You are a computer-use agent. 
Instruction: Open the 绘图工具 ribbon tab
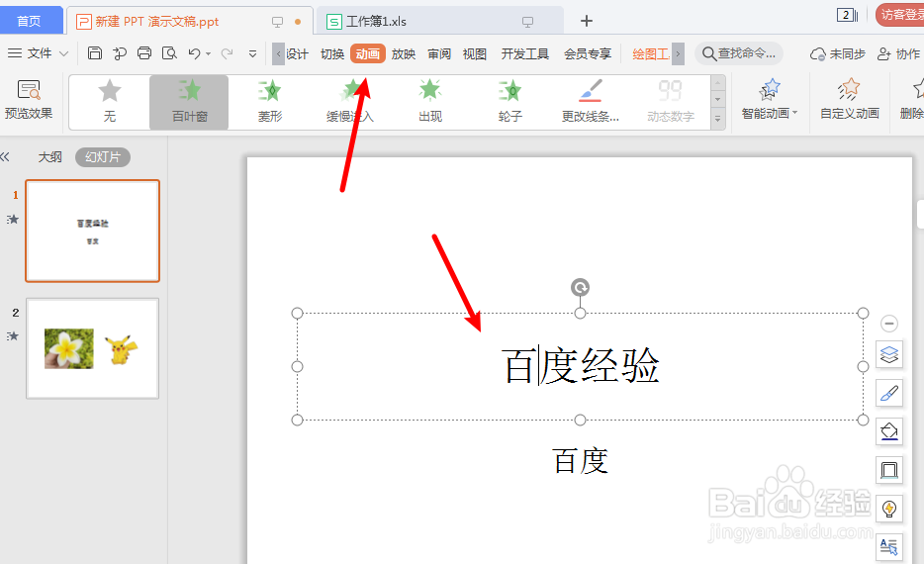[x=651, y=53]
